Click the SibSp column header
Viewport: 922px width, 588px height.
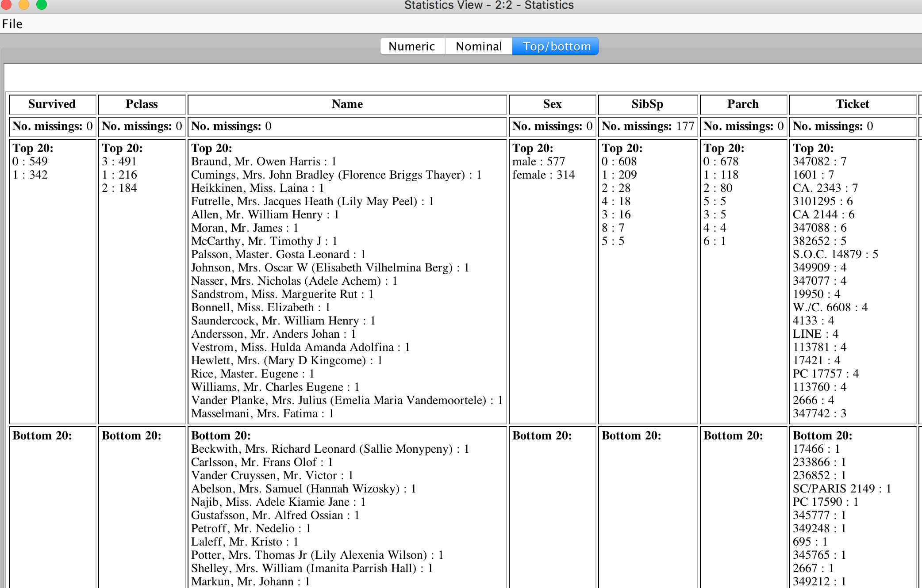click(x=648, y=104)
